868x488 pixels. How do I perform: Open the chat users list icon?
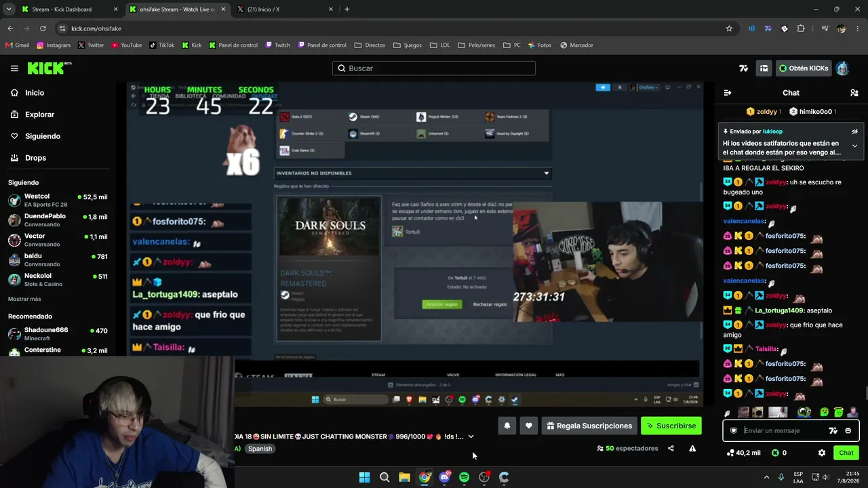854,93
